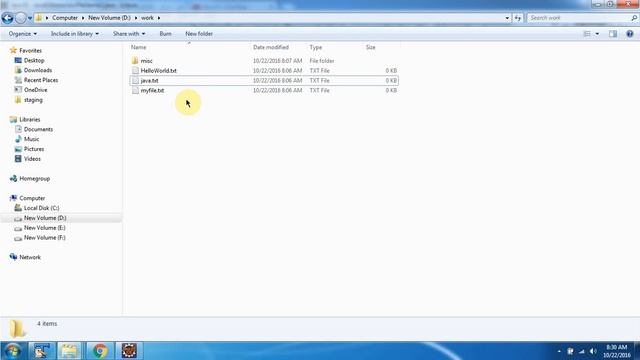Click the myfile.txt file icon
This screenshot has height=360, width=640.
tap(135, 91)
